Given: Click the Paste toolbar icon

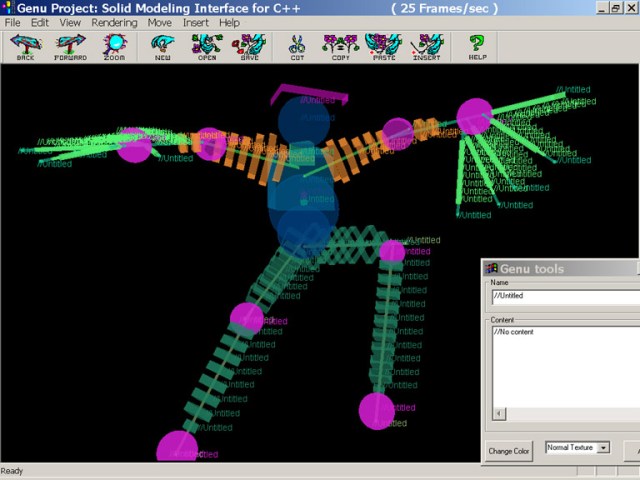Looking at the screenshot, I should (x=383, y=47).
